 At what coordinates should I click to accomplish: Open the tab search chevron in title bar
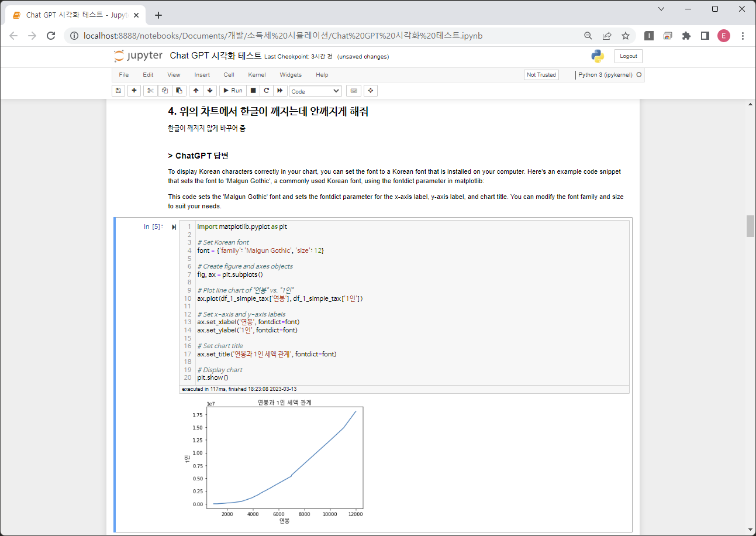point(661,9)
